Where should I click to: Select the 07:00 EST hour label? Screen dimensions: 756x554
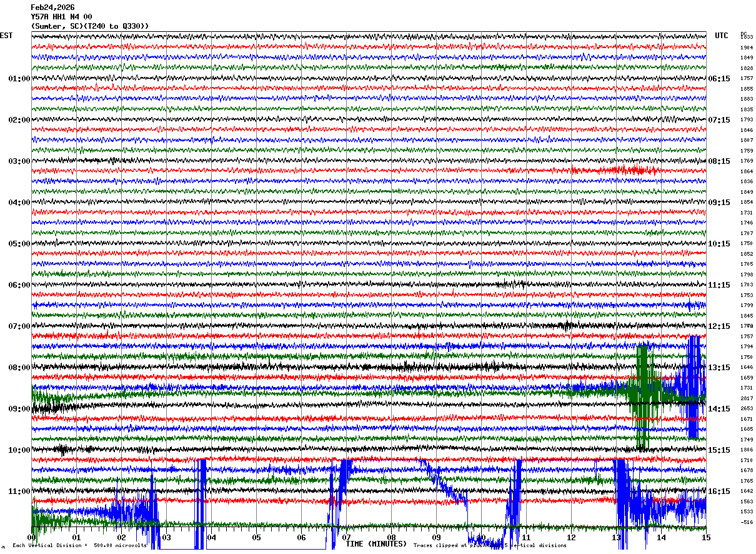pos(19,326)
